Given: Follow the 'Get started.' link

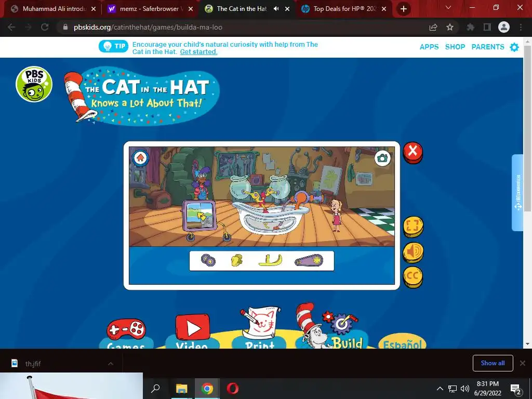Looking at the screenshot, I should [198, 52].
